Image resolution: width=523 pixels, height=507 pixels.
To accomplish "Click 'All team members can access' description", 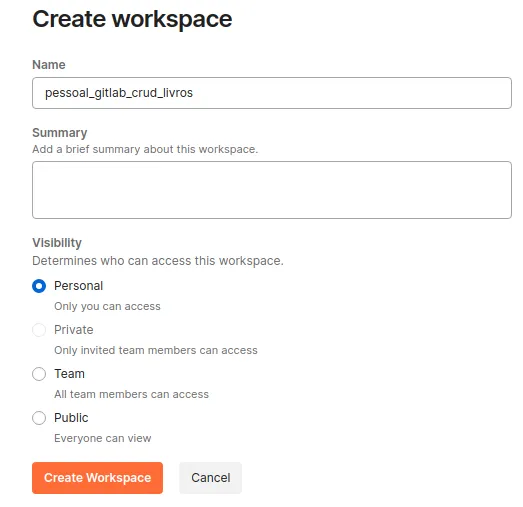I will [131, 394].
